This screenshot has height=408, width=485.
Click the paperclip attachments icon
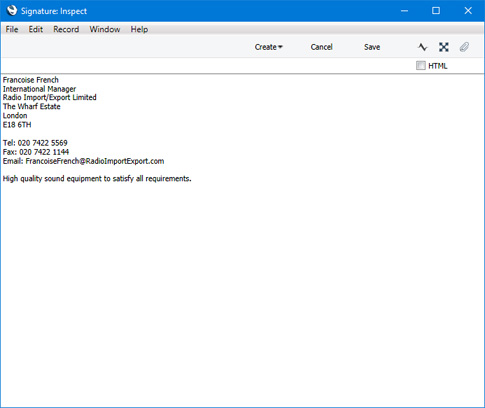pos(464,47)
